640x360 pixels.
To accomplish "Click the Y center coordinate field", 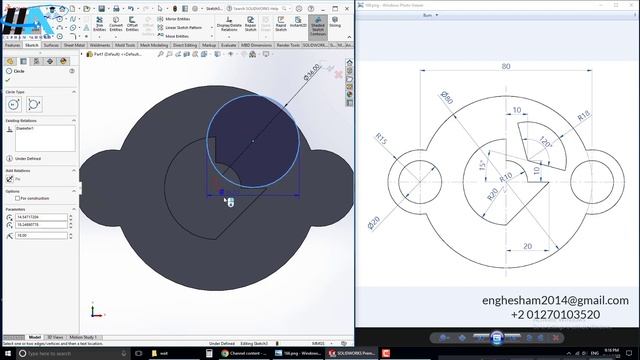I will pos(41,224).
